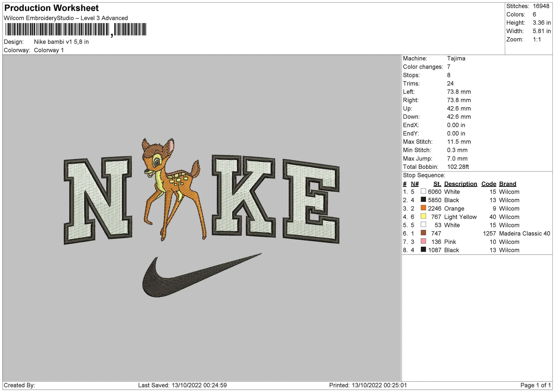Click the Left value 73.8 mm
Screen dimensions: 555x392
459,92
